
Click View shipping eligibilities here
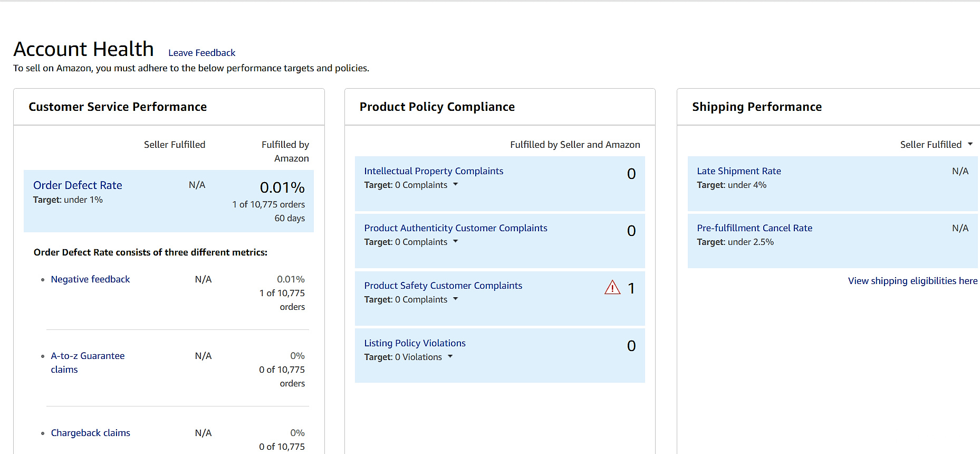[912, 281]
